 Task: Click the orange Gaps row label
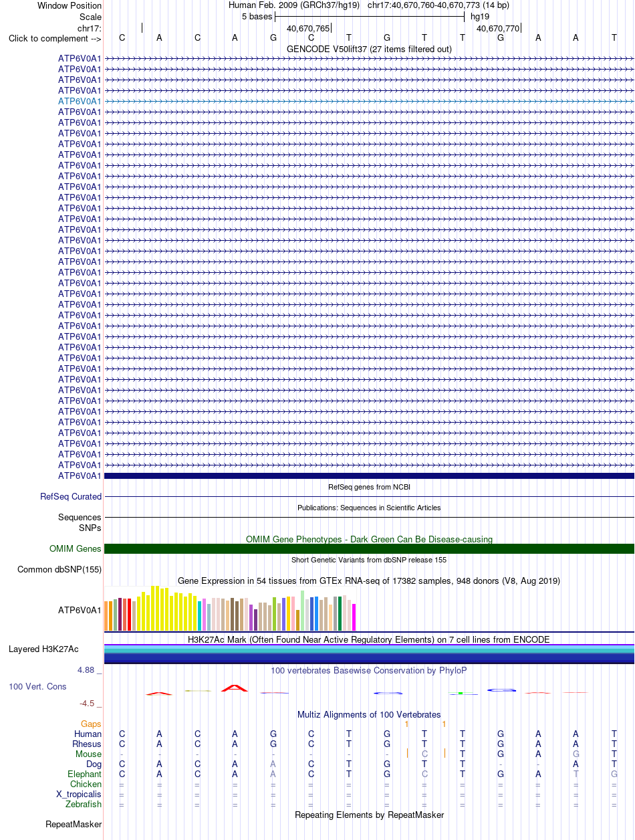coord(91,724)
